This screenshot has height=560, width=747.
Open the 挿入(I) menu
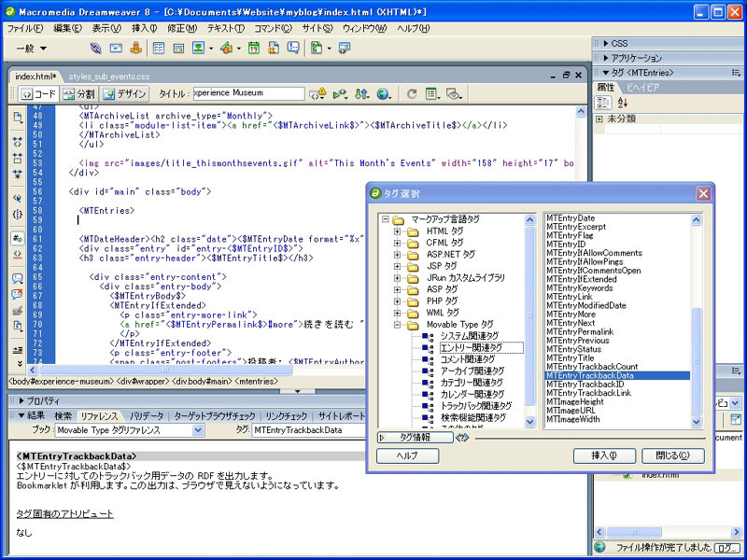[145, 29]
